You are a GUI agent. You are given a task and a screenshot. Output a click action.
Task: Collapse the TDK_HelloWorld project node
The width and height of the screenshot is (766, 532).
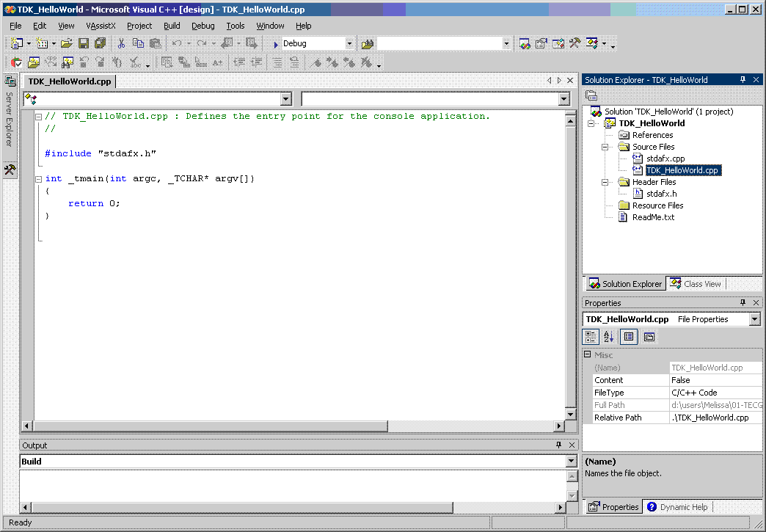point(591,123)
